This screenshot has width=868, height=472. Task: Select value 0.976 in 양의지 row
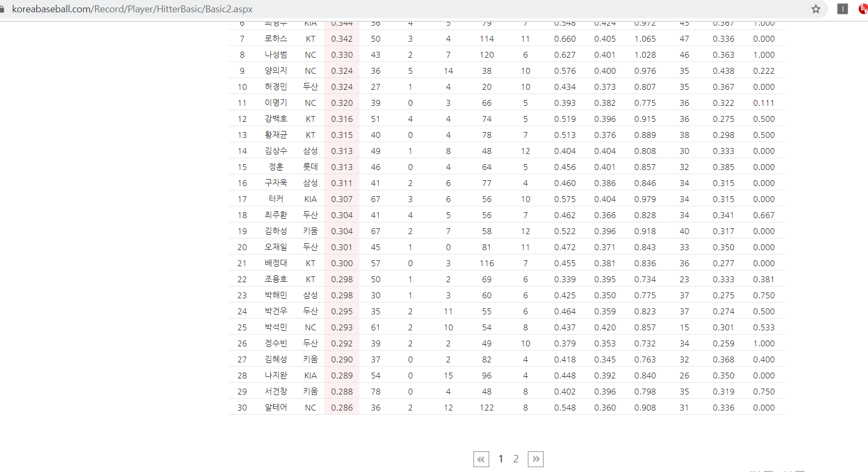[x=645, y=71]
